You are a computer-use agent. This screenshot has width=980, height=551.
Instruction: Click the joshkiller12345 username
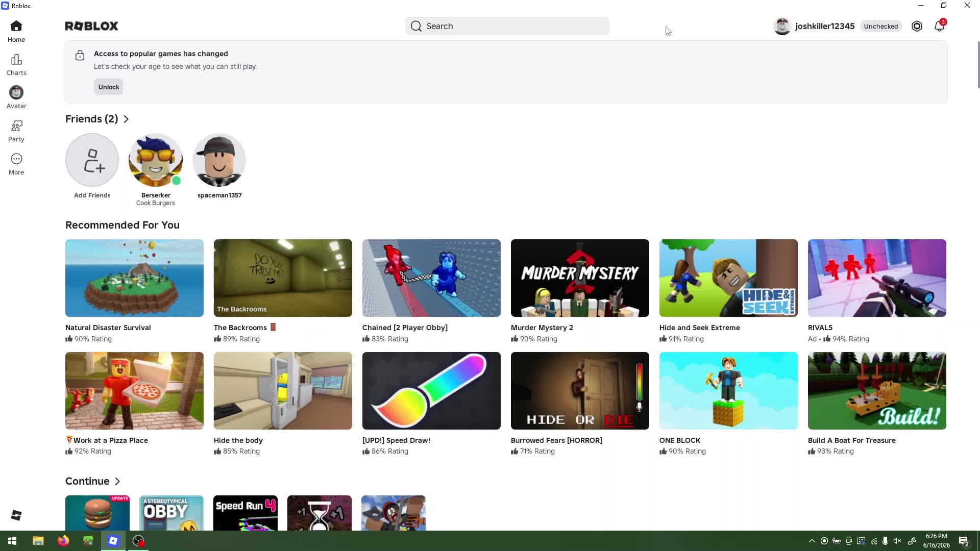pyautogui.click(x=825, y=26)
